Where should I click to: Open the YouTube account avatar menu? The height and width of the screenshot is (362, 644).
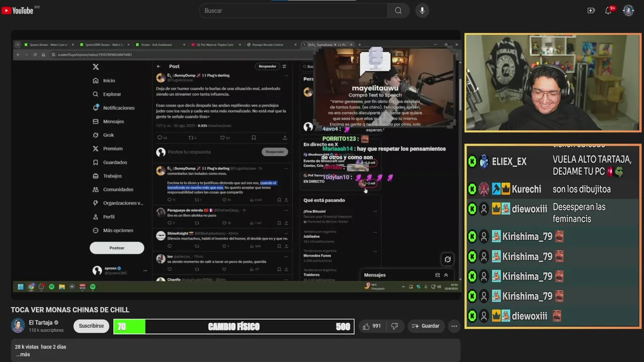[628, 11]
